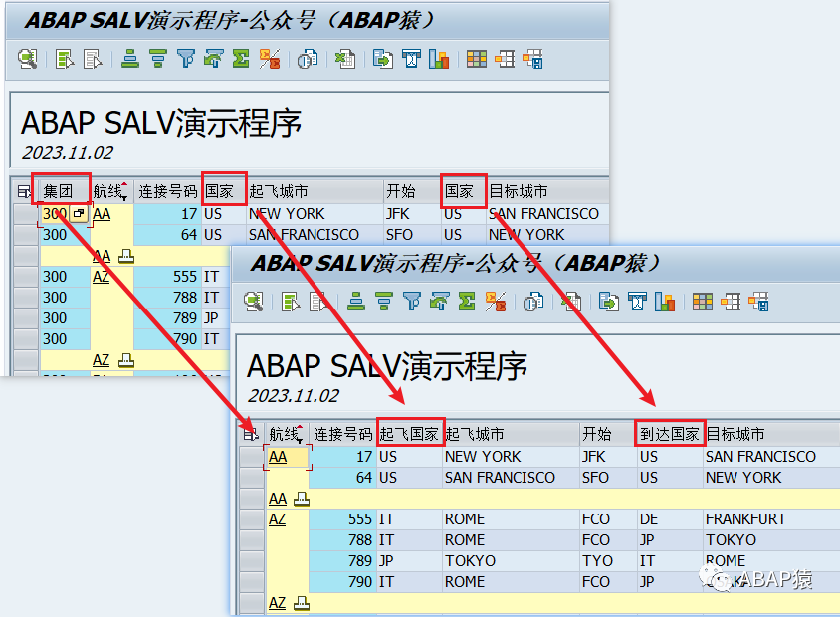Select 目标城市 column header in back window
This screenshot has height=617, width=840.
tap(547, 191)
